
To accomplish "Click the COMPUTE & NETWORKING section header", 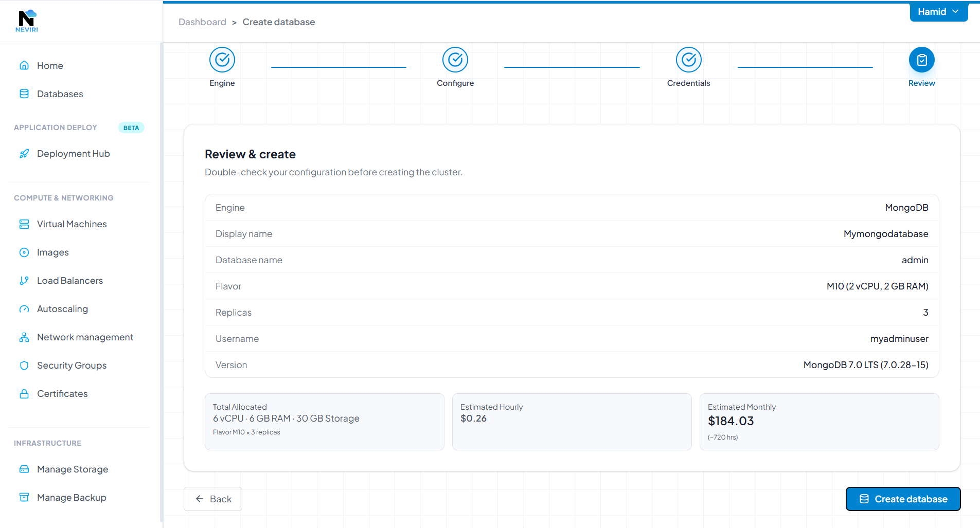I will tap(64, 198).
